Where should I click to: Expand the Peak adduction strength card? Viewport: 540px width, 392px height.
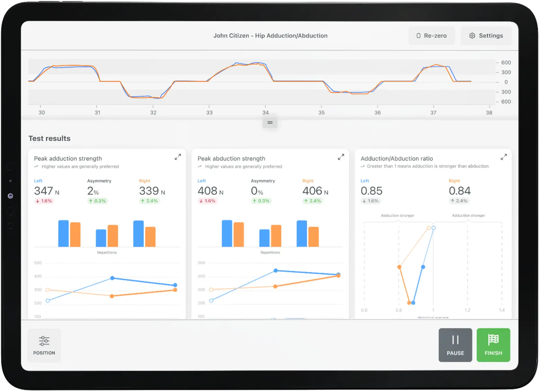(177, 157)
